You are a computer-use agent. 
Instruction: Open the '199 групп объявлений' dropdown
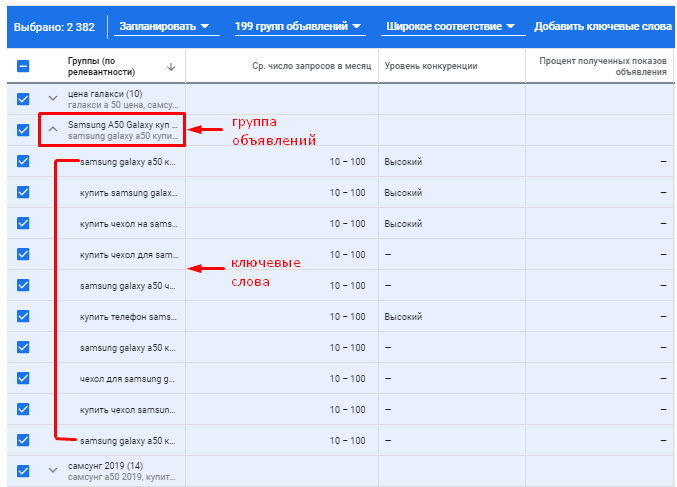click(297, 25)
